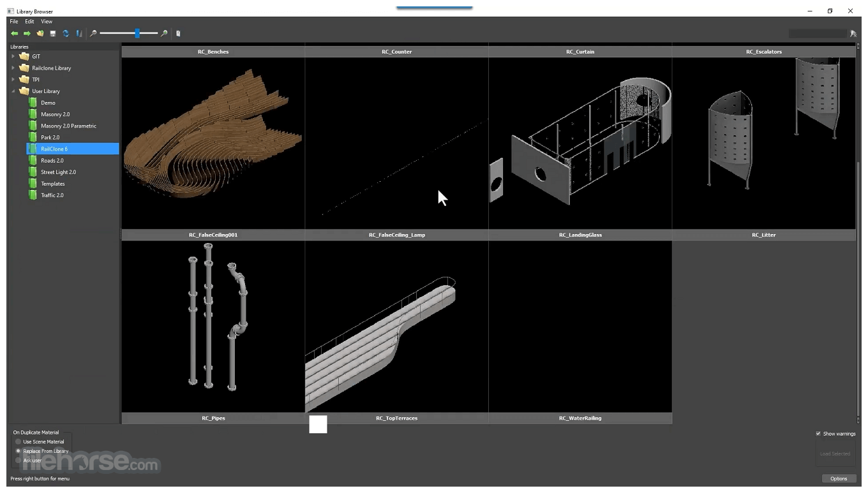Click the Railclone Library folder icon

24,68
